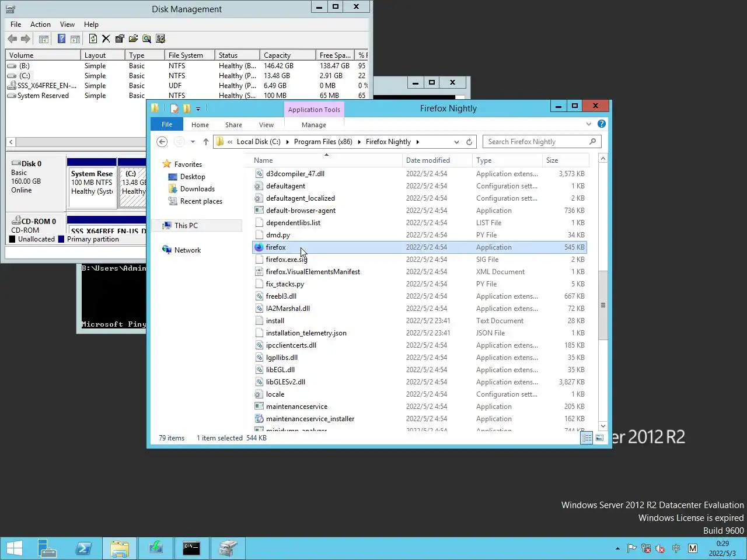Viewport: 747px width, 560px height.
Task: Switch to Explorer Share ribbon tab
Action: (x=233, y=125)
